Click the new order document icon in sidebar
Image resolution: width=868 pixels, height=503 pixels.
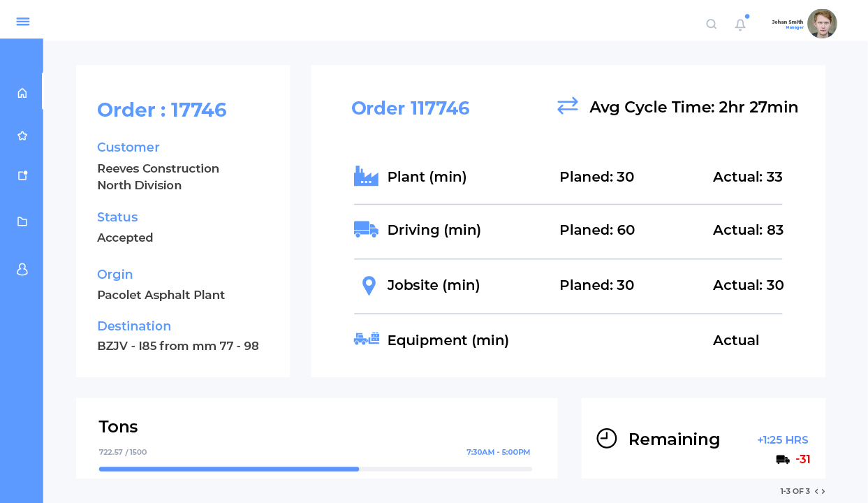coord(22,175)
